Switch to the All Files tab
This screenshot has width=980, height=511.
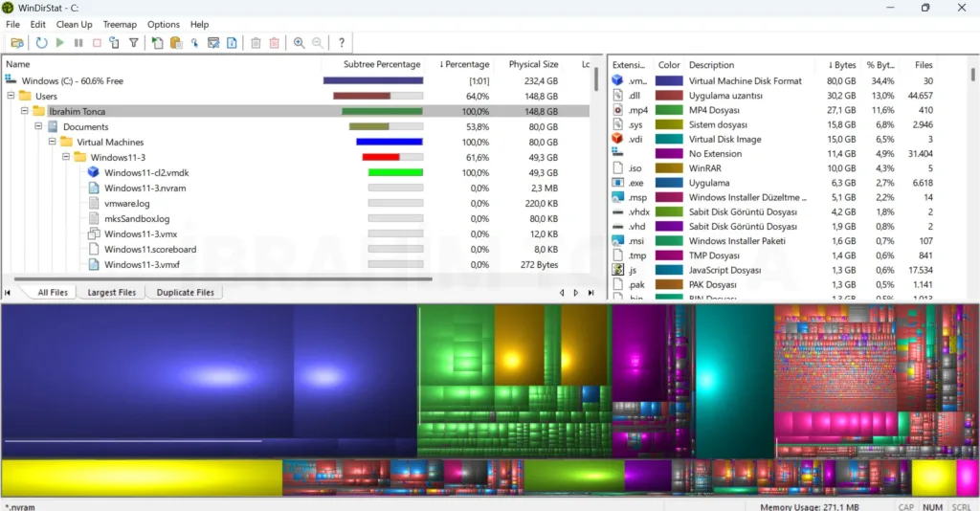pos(53,292)
